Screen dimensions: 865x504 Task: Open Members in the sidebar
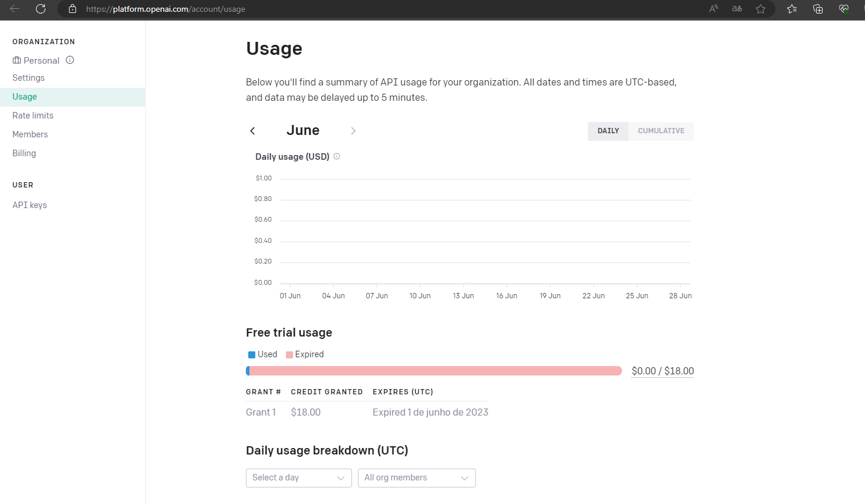[30, 134]
